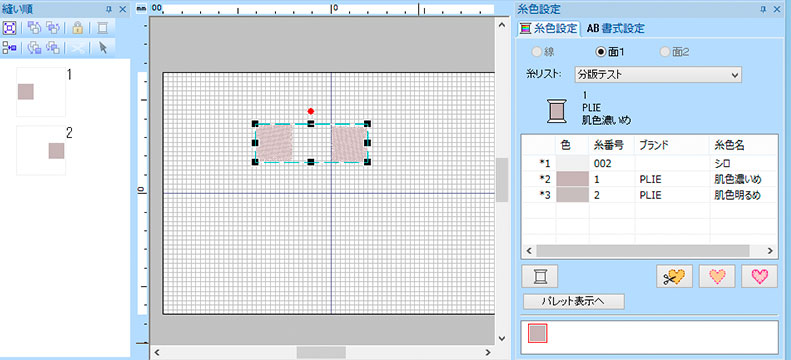Click the selected color swatch in bottom box
The image size is (791, 360).
(x=537, y=333)
